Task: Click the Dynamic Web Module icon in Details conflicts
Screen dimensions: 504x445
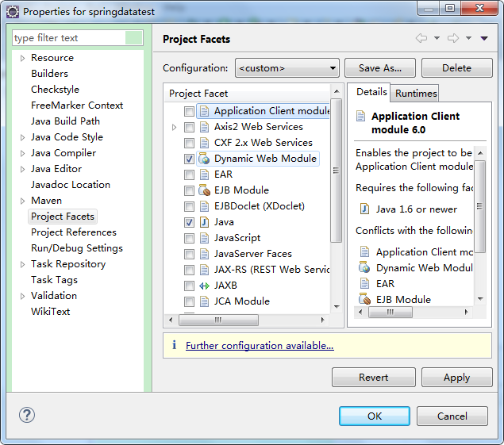Action: tap(364, 267)
